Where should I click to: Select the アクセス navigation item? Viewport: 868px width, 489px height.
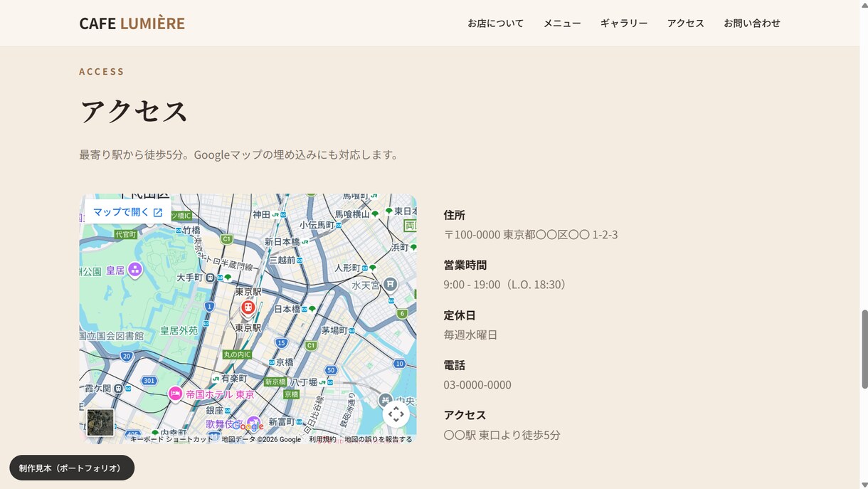(686, 23)
